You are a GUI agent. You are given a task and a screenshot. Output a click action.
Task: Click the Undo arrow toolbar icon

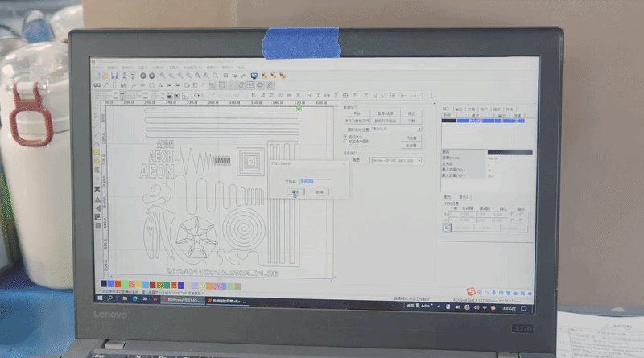(x=143, y=76)
